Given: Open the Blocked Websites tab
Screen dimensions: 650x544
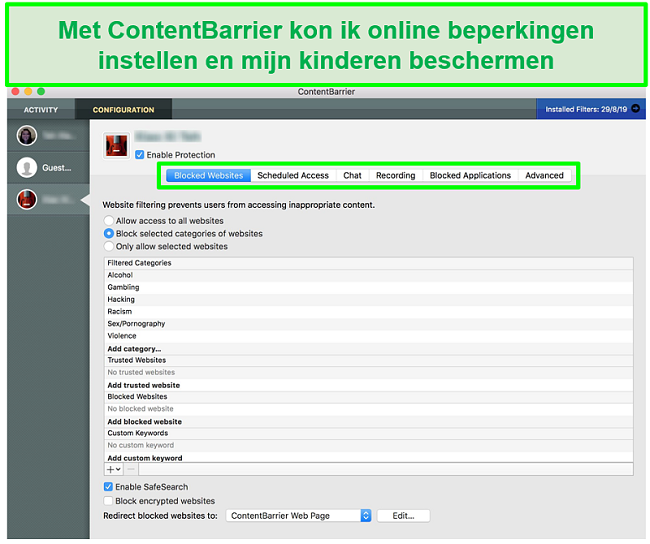Looking at the screenshot, I should coord(209,175).
